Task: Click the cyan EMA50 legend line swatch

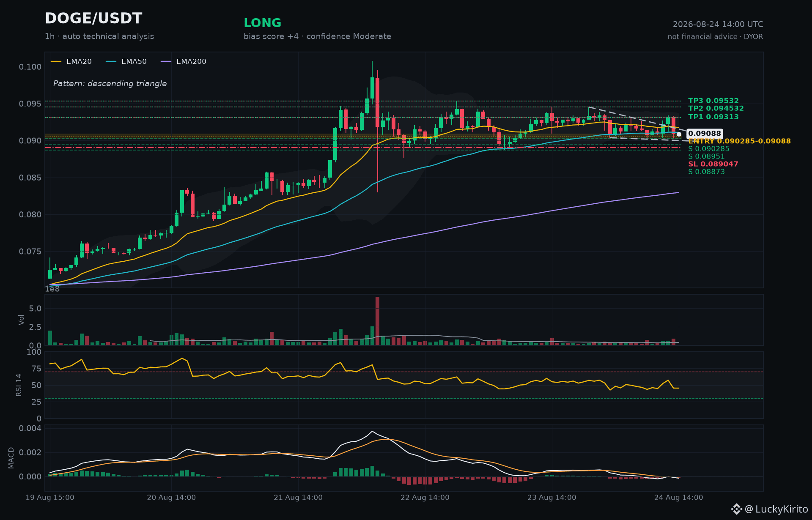Action: [111, 62]
